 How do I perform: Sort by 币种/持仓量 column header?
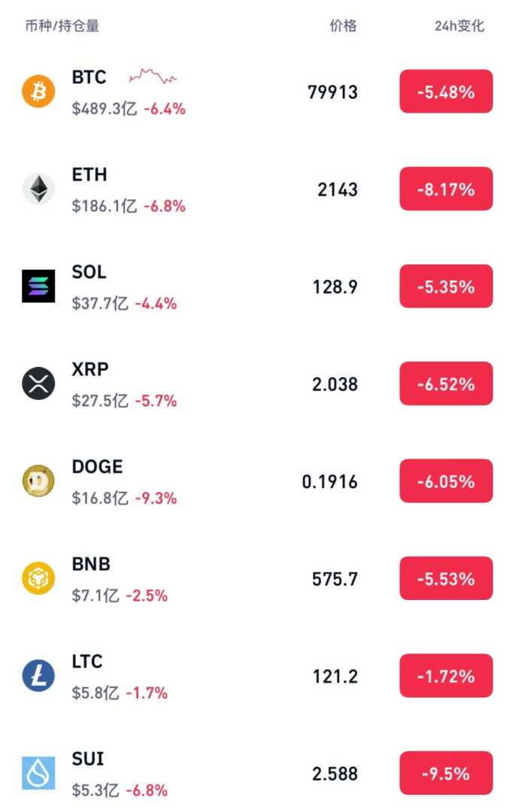62,26
